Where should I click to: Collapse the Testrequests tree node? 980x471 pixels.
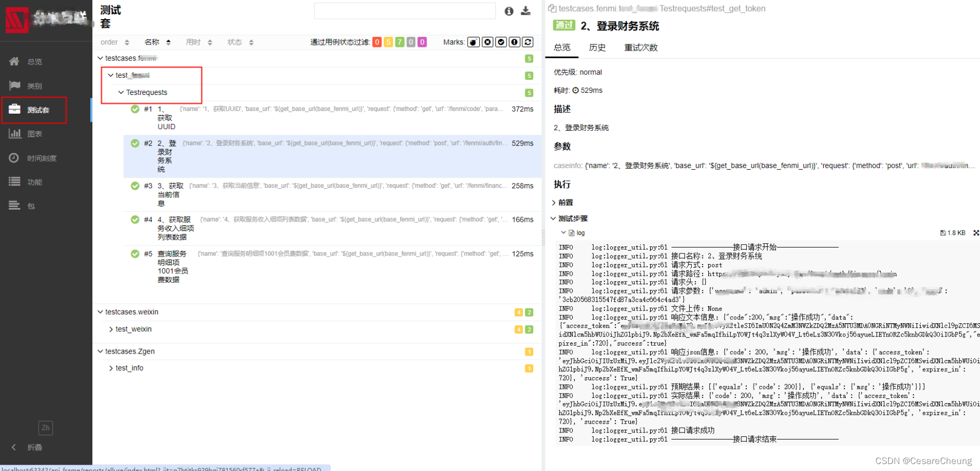tap(121, 92)
